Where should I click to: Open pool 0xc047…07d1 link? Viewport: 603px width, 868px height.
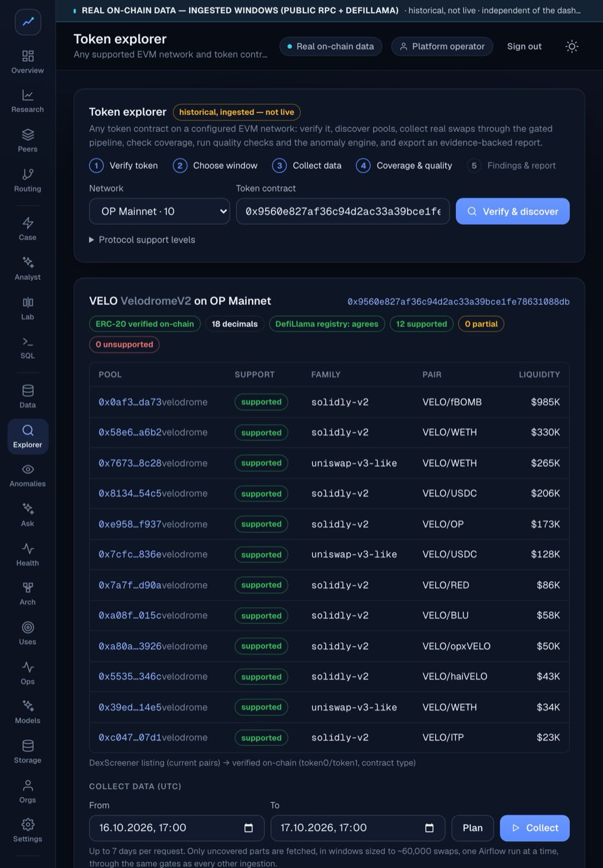click(130, 737)
